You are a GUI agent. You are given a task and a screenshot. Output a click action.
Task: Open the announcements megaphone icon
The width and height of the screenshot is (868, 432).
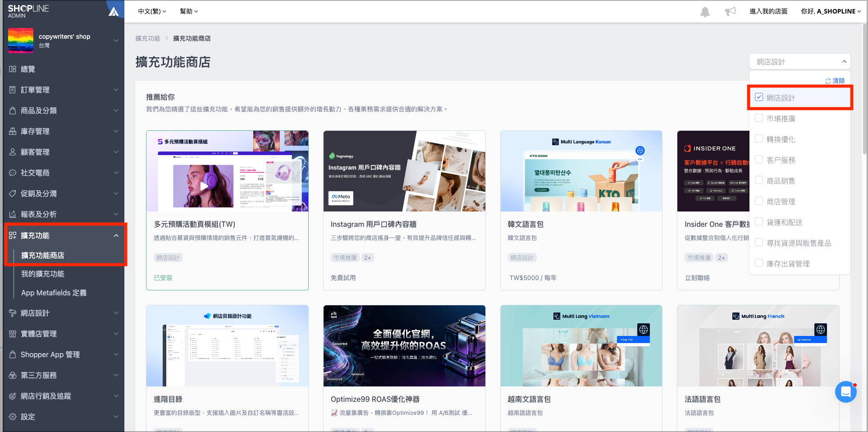point(730,11)
